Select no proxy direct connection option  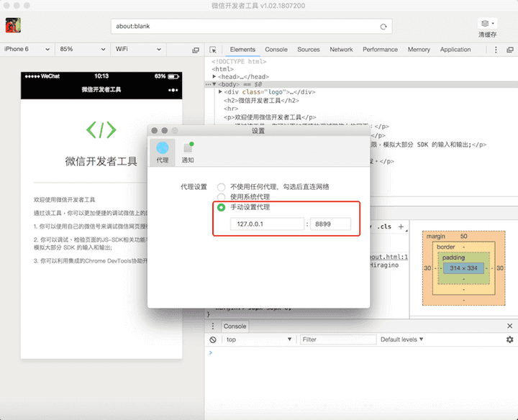pos(221,187)
